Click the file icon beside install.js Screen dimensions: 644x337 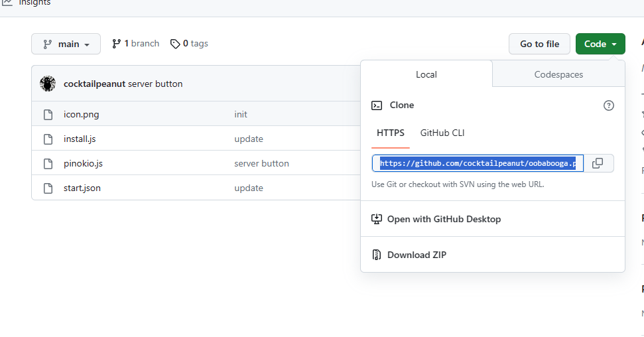[x=48, y=139]
